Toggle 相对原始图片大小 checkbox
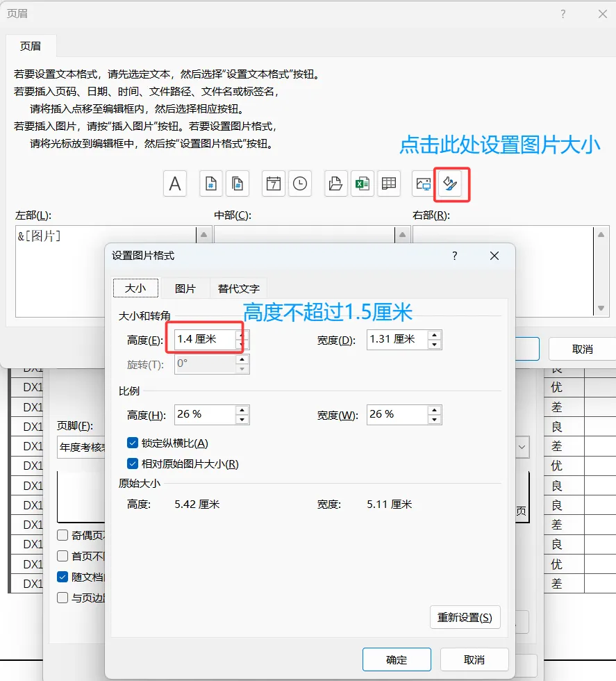This screenshot has width=616, height=681. tap(133, 464)
